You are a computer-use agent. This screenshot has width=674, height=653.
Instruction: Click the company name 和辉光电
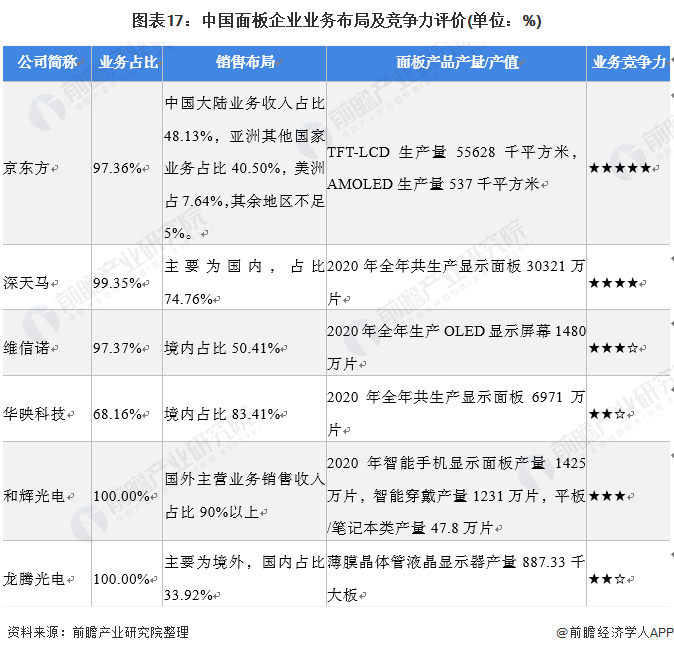pyautogui.click(x=34, y=496)
